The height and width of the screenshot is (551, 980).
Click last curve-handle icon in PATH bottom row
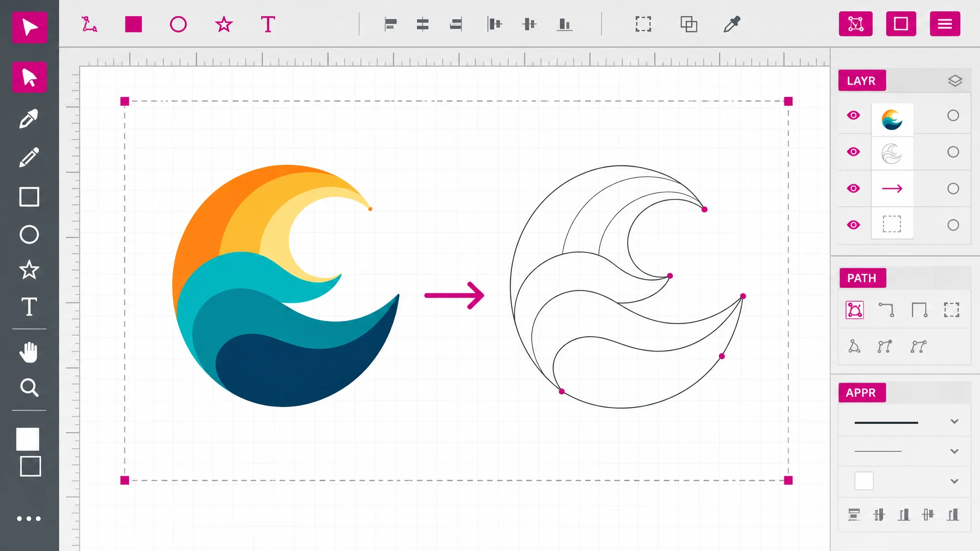(918, 346)
